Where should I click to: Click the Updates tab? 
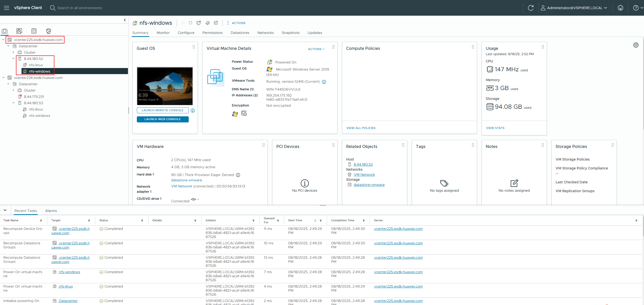[315, 33]
